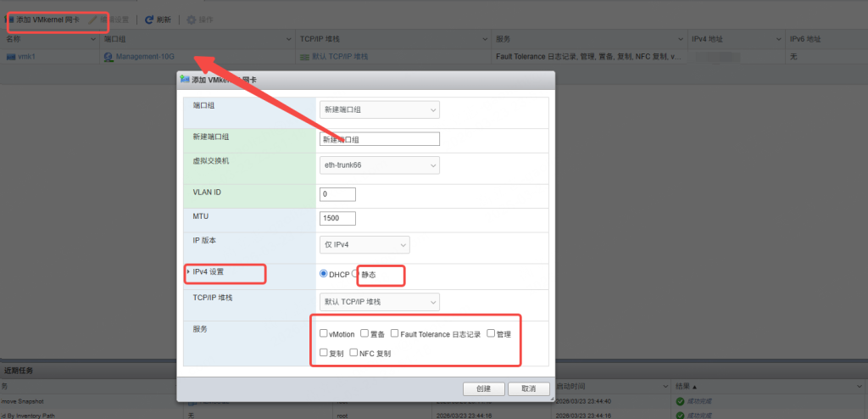
Task: Click the MTU input field
Action: click(x=337, y=218)
